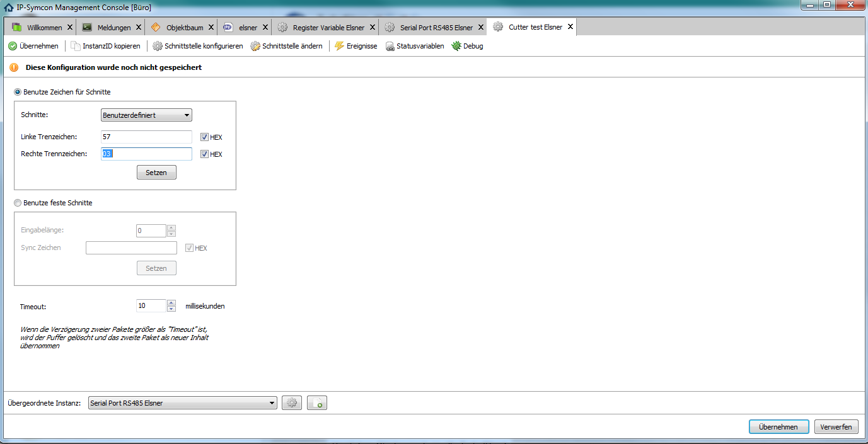Open Schnittstelle konfigurieren from the toolbar
This screenshot has height=444, width=868.
coord(197,46)
